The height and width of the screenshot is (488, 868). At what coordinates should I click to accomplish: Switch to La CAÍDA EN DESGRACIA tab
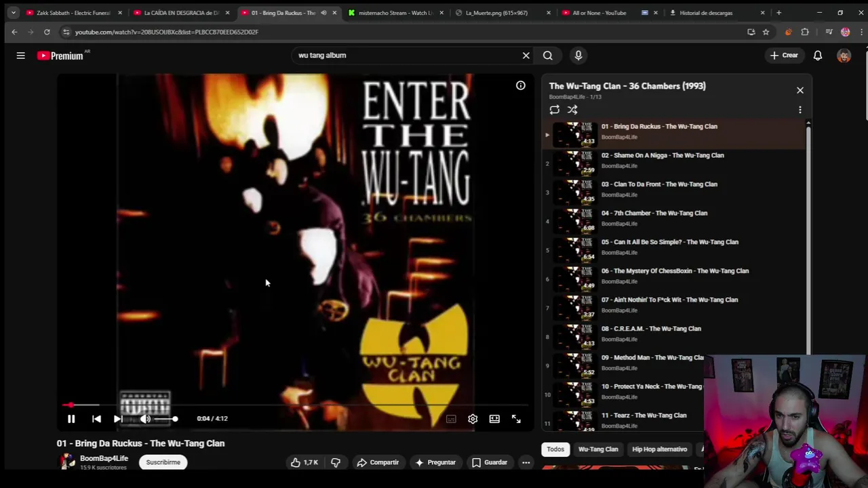click(181, 13)
